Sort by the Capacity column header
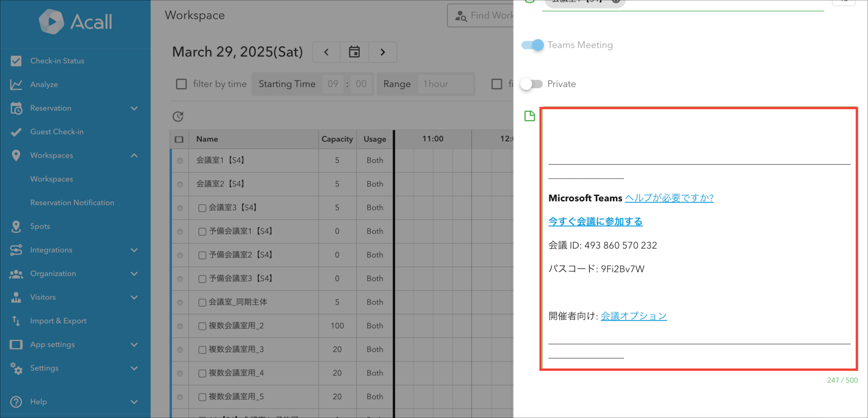 pyautogui.click(x=337, y=139)
